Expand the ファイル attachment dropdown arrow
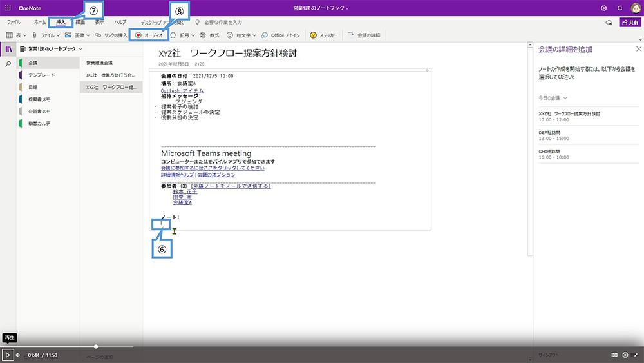 point(58,35)
